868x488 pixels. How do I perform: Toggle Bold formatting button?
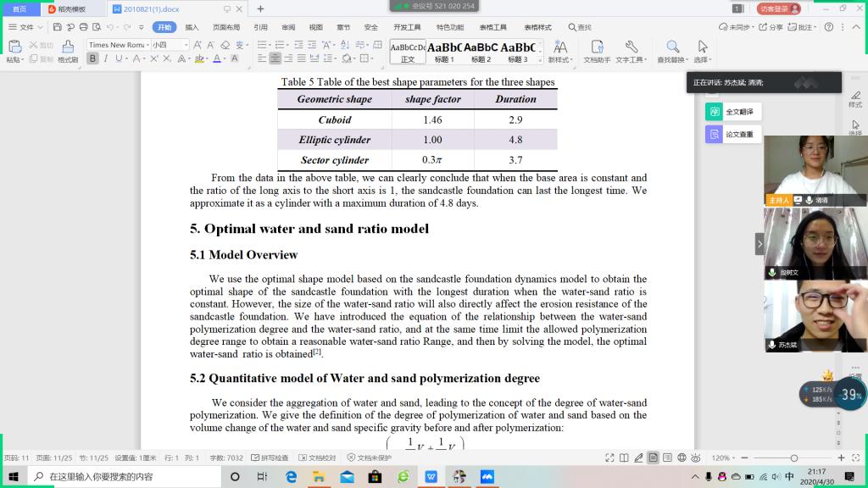pyautogui.click(x=93, y=58)
